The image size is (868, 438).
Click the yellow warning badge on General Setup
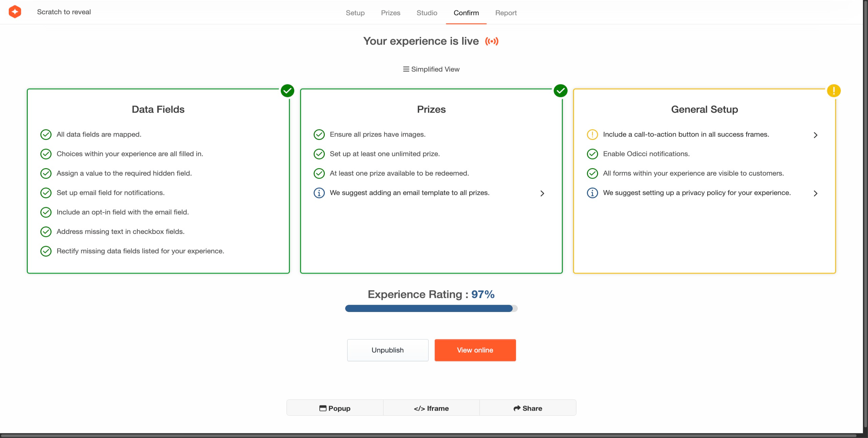click(833, 91)
